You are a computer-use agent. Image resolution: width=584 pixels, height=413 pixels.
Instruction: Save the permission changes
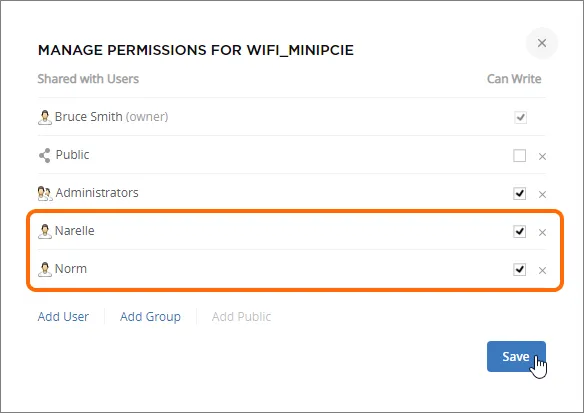point(516,356)
